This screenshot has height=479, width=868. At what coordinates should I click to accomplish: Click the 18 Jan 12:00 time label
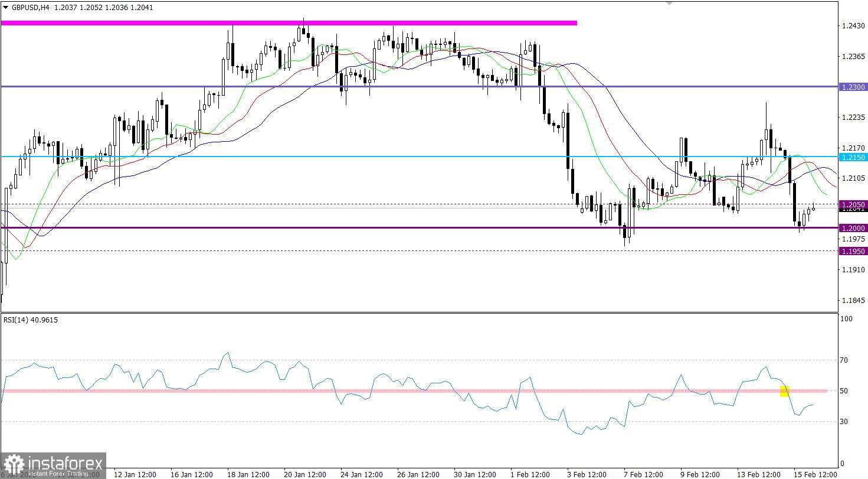click(248, 474)
